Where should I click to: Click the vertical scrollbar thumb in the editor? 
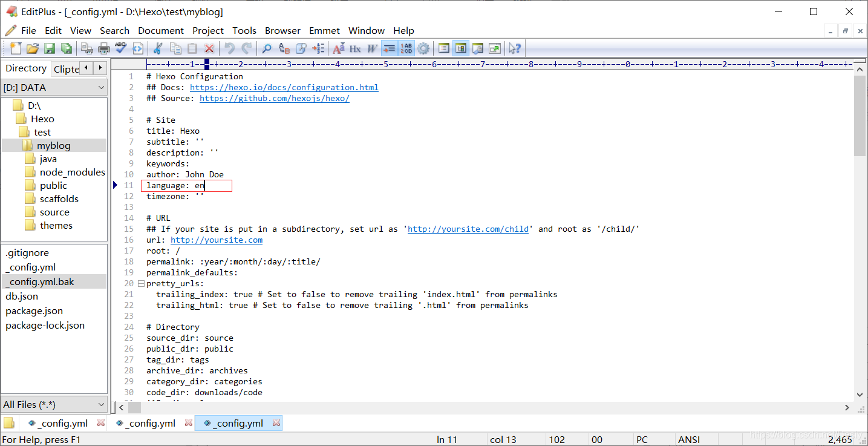pos(860,115)
